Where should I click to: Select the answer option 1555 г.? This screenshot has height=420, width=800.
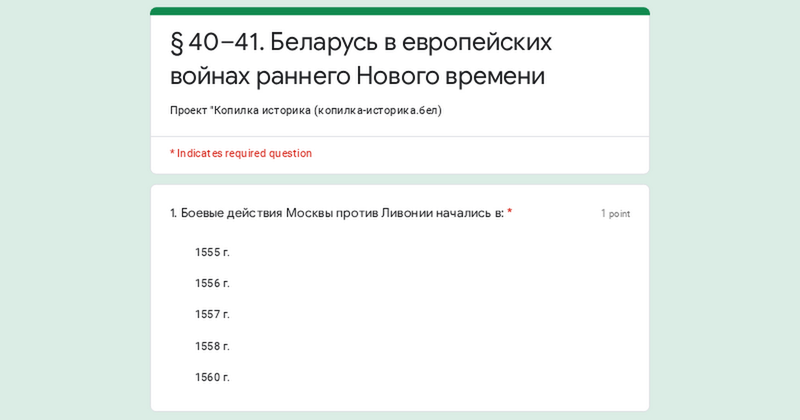point(212,252)
